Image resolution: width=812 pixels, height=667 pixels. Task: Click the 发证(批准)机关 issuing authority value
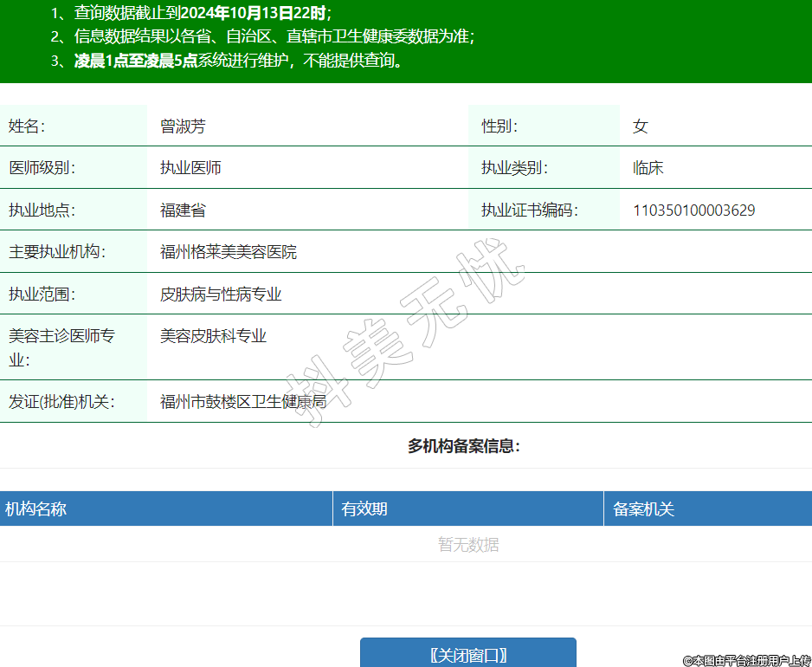pyautogui.click(x=243, y=402)
